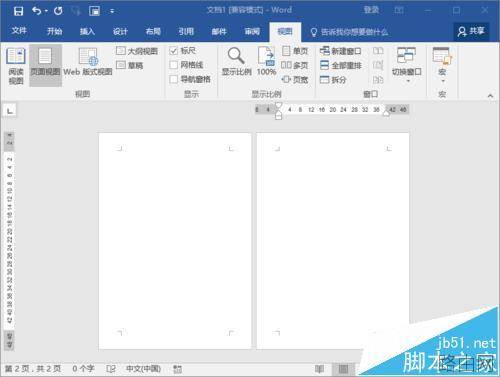Screen dimensions: 500x377
Task: Select print layout from status bar
Action: pos(343,369)
